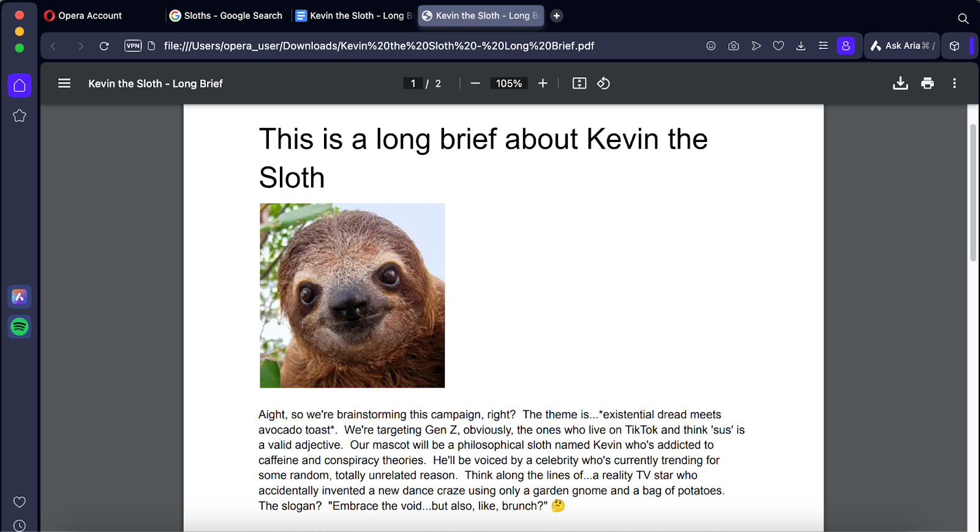Open the Easy Setup settings icon
Screen dimensions: 980x532
(x=823, y=46)
